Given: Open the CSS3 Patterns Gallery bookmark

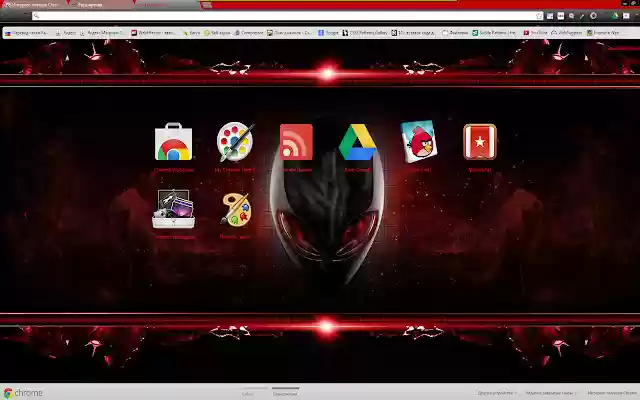Looking at the screenshot, I should [364, 33].
